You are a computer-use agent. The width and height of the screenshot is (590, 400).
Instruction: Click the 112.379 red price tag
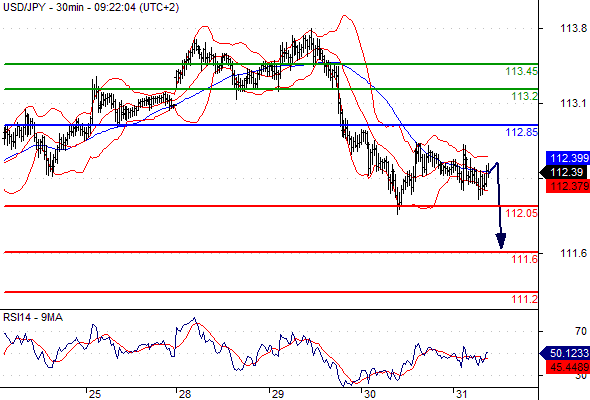pos(568,186)
